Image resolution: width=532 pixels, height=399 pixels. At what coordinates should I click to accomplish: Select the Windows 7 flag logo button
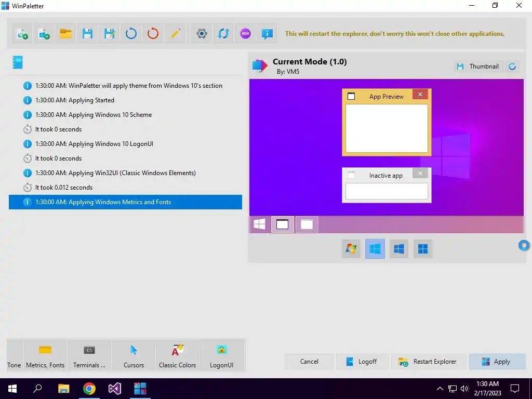point(351,249)
